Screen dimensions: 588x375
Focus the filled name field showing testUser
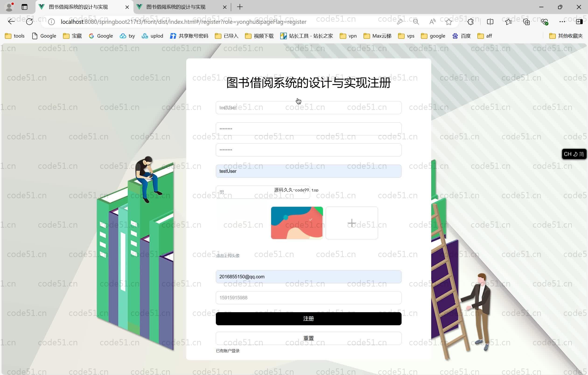[308, 171]
